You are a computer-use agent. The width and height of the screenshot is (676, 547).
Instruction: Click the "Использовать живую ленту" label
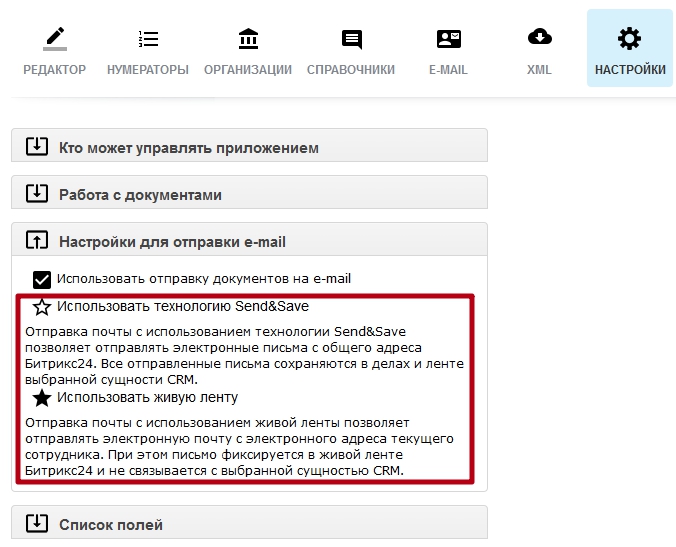(147, 397)
